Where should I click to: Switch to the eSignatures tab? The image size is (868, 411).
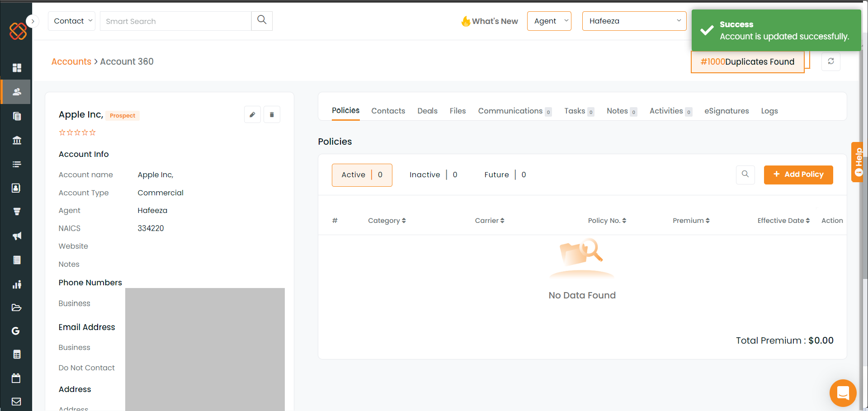(726, 111)
